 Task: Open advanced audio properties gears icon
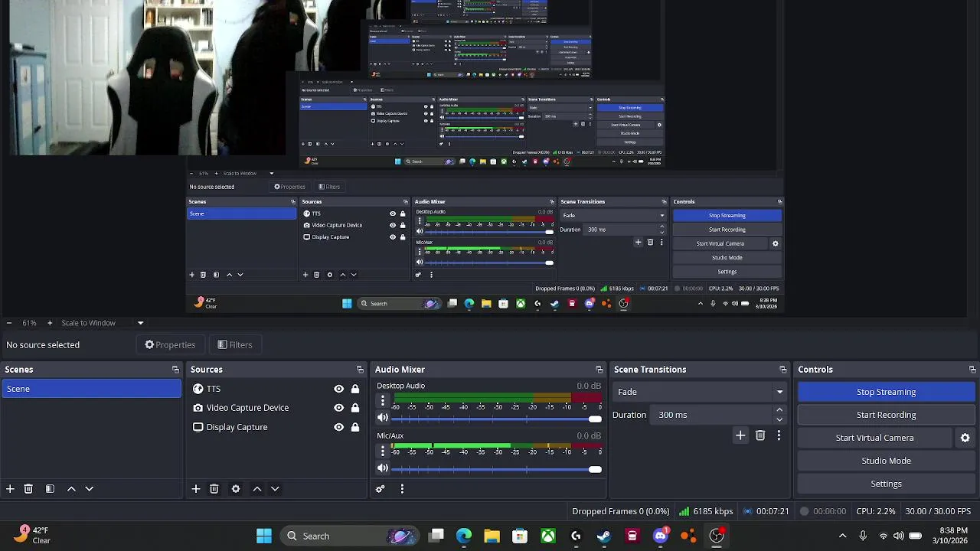click(x=381, y=489)
